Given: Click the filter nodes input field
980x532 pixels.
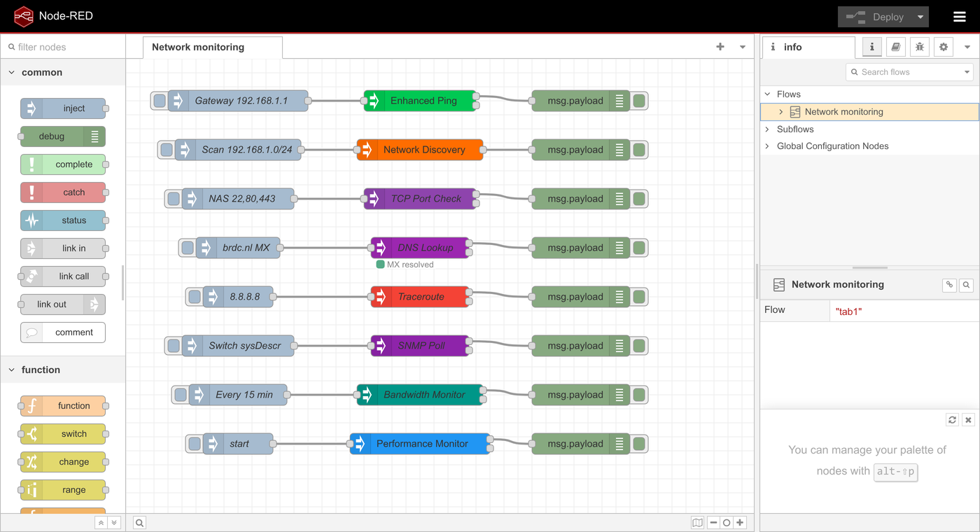Looking at the screenshot, I should (x=63, y=47).
